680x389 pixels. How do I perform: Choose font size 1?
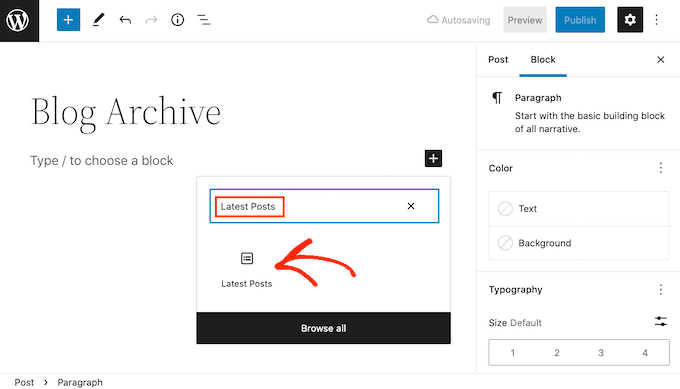[x=513, y=353]
